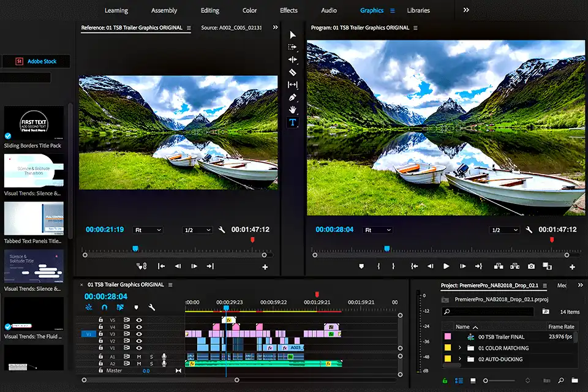Toggle nest-or-individual clips insert mode
The height and width of the screenshot is (392, 588).
89,307
